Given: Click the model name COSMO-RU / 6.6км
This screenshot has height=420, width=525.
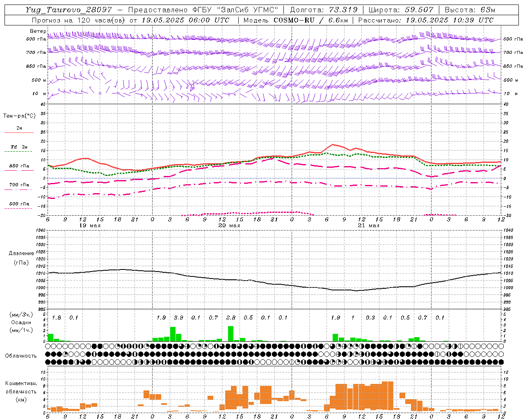Looking at the screenshot, I should coord(310,20).
